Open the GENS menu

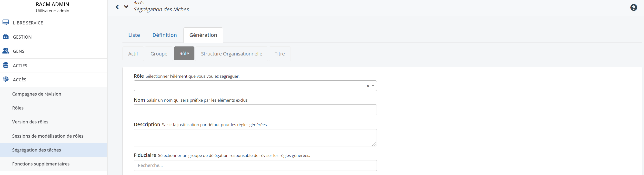tap(54, 51)
